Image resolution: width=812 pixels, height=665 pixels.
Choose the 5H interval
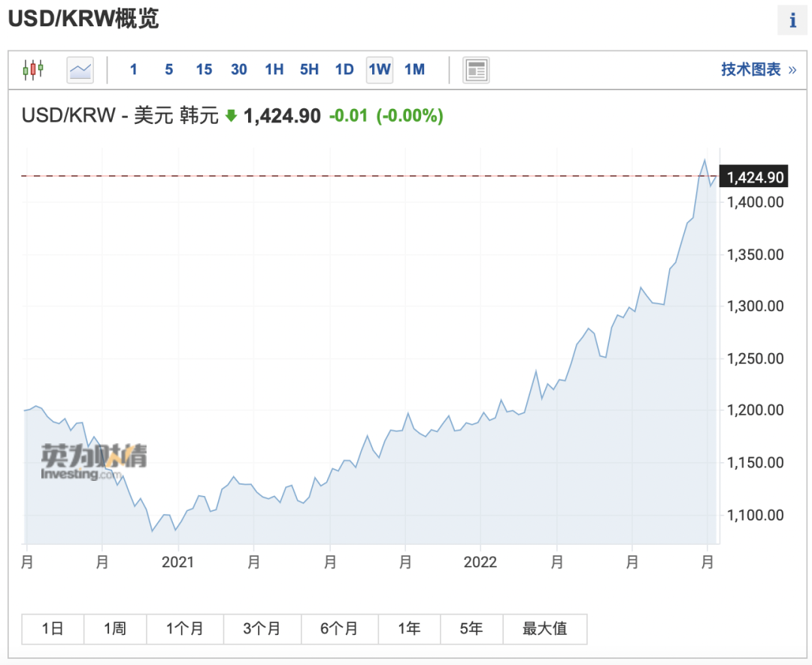[309, 69]
